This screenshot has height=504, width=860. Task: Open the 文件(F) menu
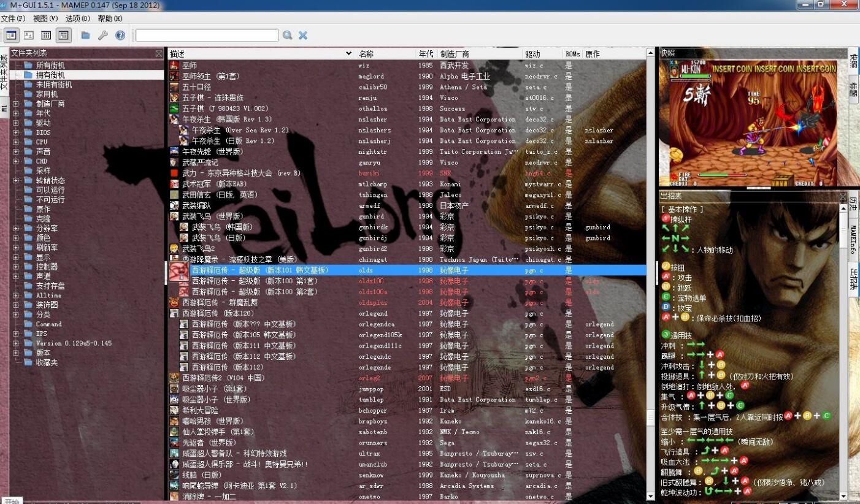[13, 18]
